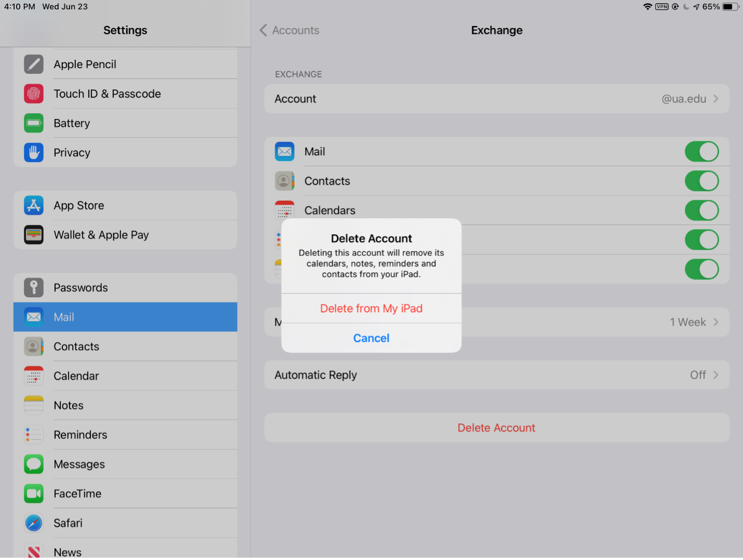Toggle the fourth sync switch below Calendars

pyautogui.click(x=701, y=240)
